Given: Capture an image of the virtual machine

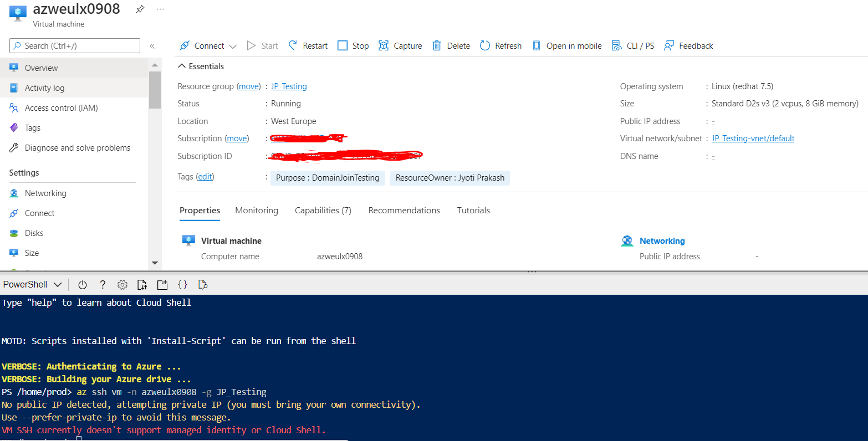Looking at the screenshot, I should (400, 45).
